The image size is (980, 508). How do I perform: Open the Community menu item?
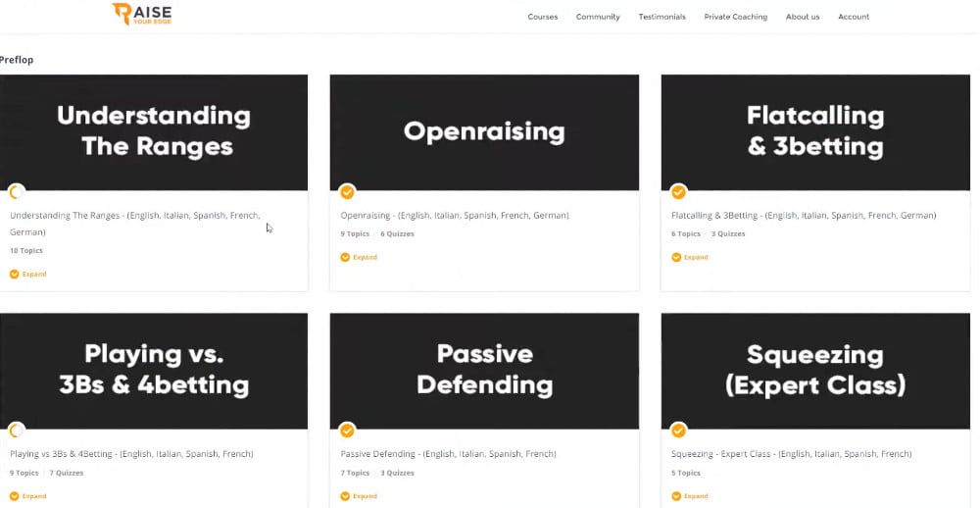tap(598, 17)
